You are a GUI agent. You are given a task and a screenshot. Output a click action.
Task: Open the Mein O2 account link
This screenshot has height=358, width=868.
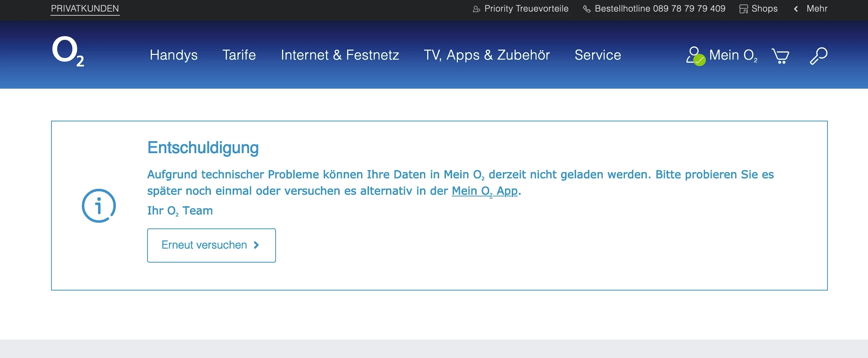733,55
